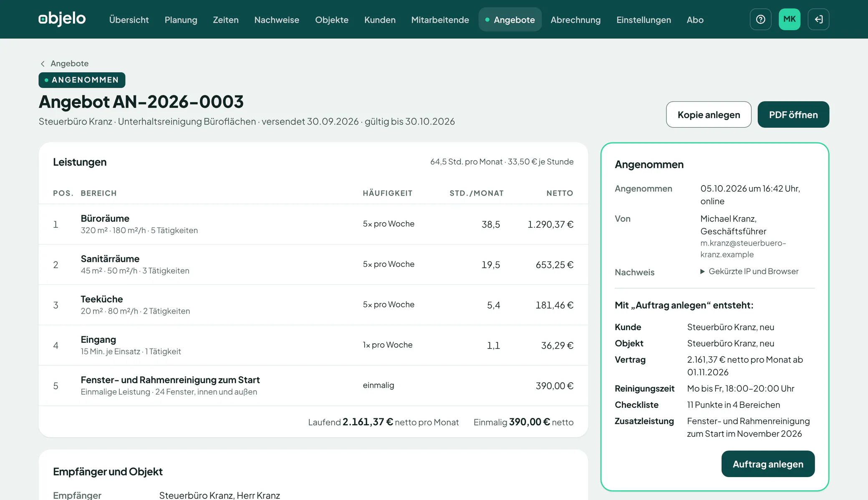Go to Nachweise section
Screen dimensions: 868x500
(x=277, y=20)
